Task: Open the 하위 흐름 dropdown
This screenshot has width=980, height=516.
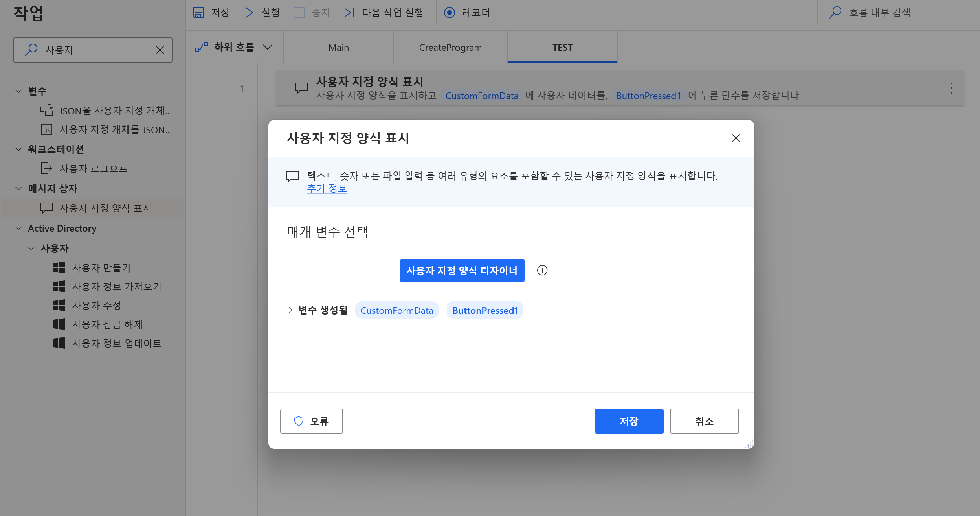Action: tap(234, 47)
